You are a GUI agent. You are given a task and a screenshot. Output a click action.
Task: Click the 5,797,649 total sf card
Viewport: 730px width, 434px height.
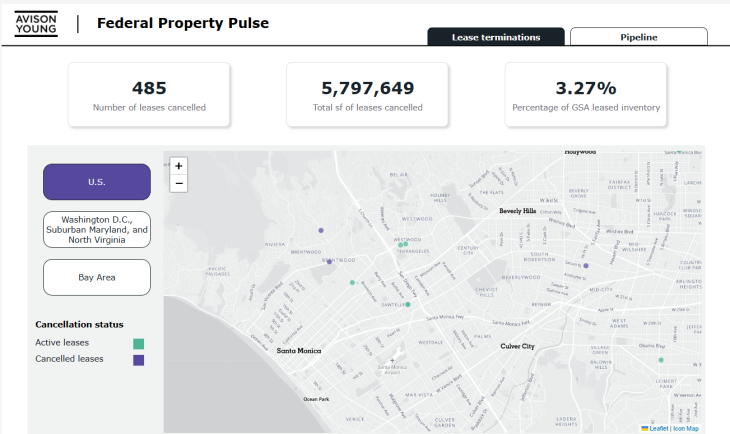pyautogui.click(x=367, y=95)
